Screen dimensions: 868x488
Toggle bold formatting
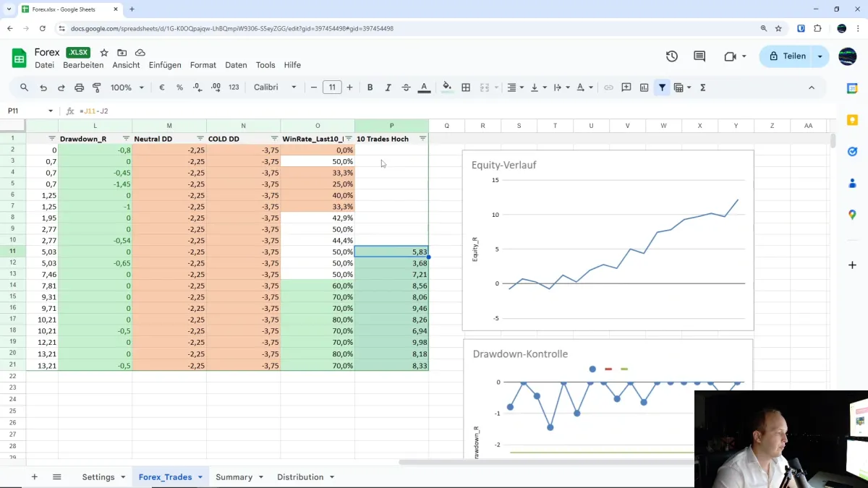tap(370, 87)
